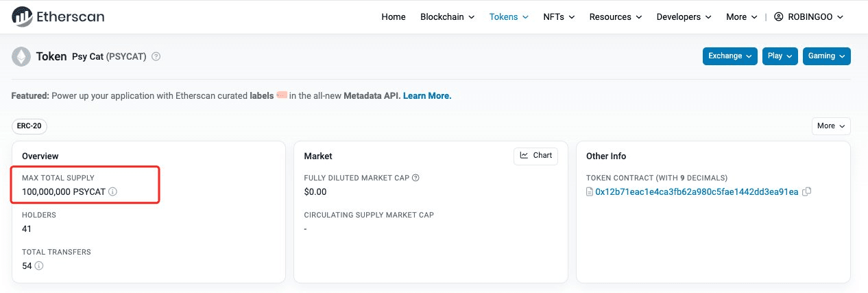The width and height of the screenshot is (868, 293).
Task: Copy the token contract address
Action: click(807, 192)
